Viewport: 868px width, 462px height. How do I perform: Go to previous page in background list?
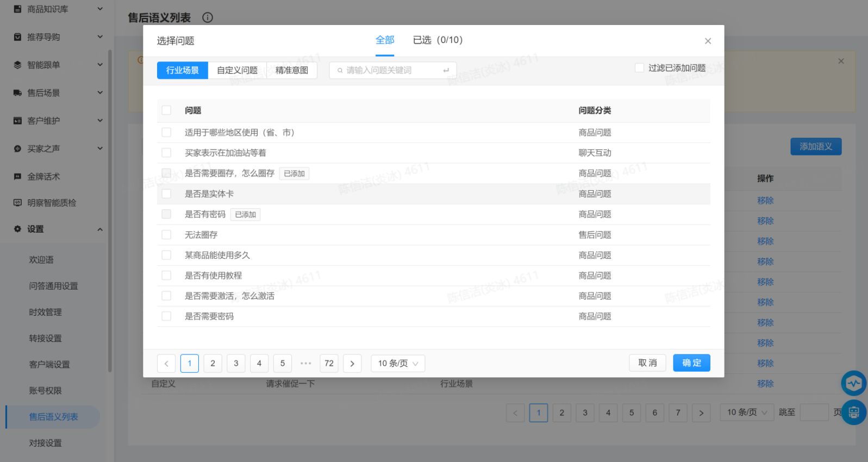coord(515,413)
